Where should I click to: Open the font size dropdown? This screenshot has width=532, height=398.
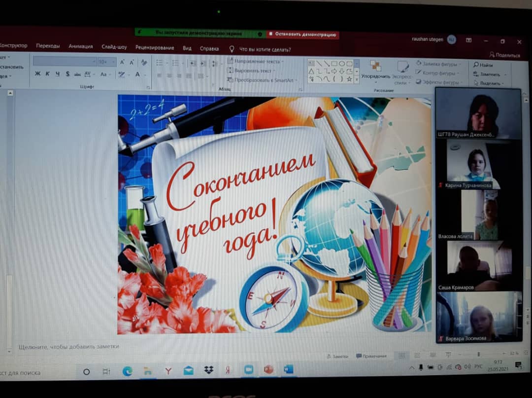click(x=114, y=62)
